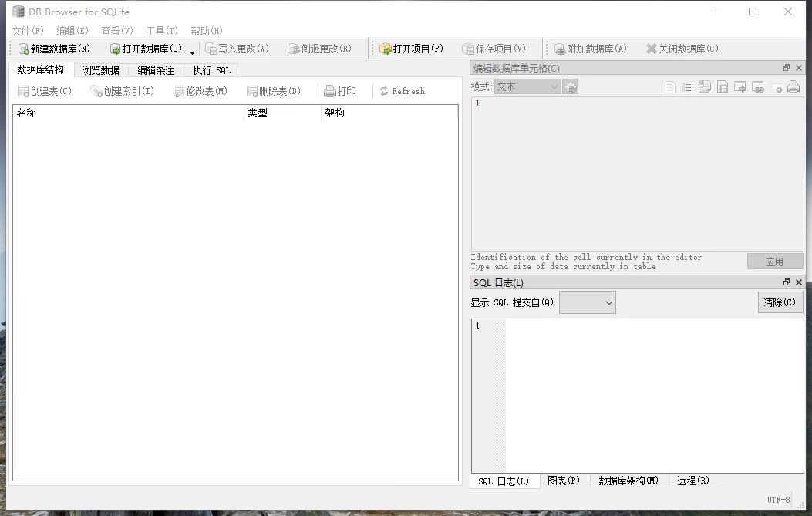Image resolution: width=812 pixels, height=516 pixels.
Task: Click the blank document icon in cell editor
Action: 669,87
